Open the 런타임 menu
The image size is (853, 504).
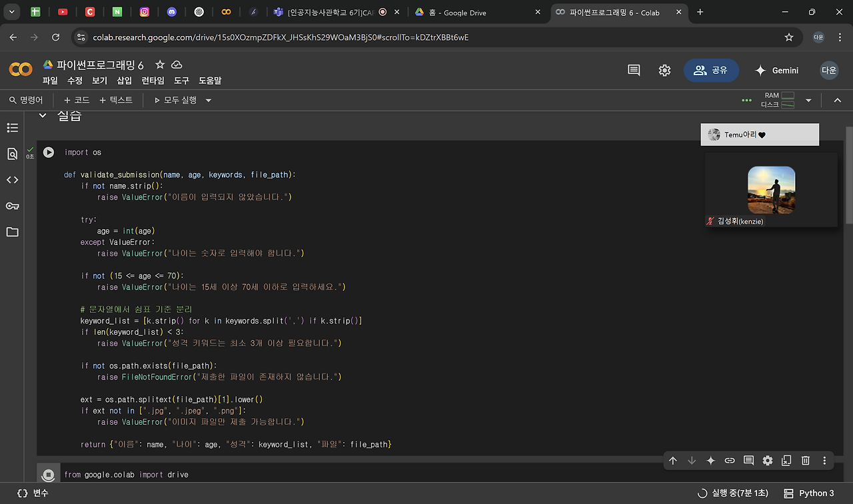pos(153,80)
